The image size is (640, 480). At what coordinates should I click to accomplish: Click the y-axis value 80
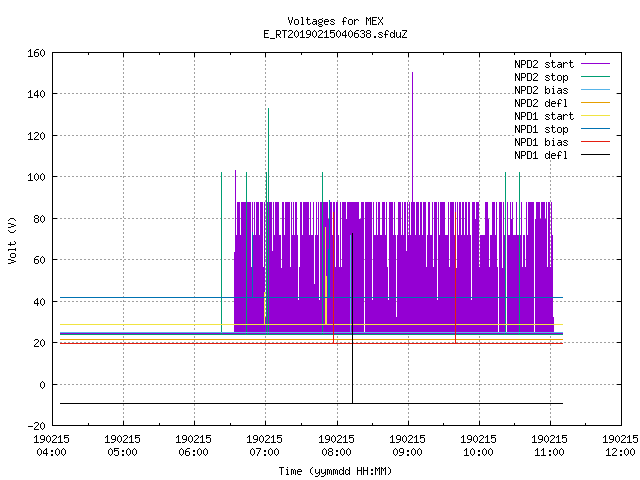pyautogui.click(x=39, y=219)
